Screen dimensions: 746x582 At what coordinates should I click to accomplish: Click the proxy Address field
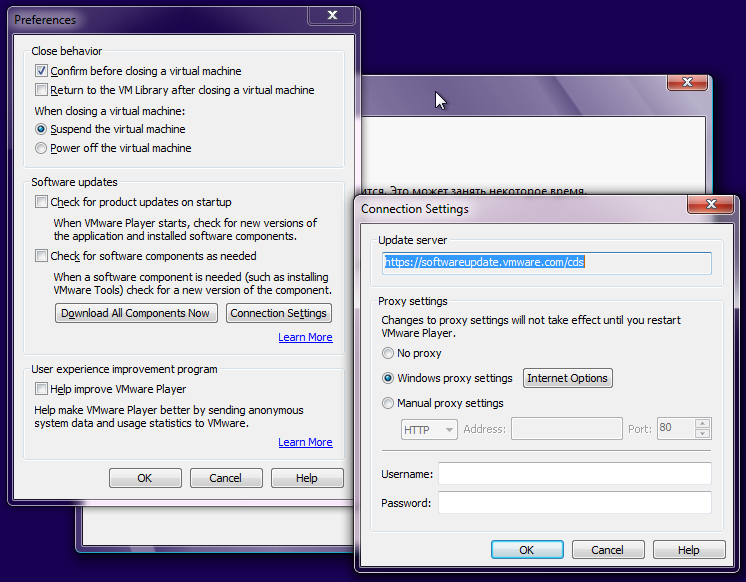[567, 429]
